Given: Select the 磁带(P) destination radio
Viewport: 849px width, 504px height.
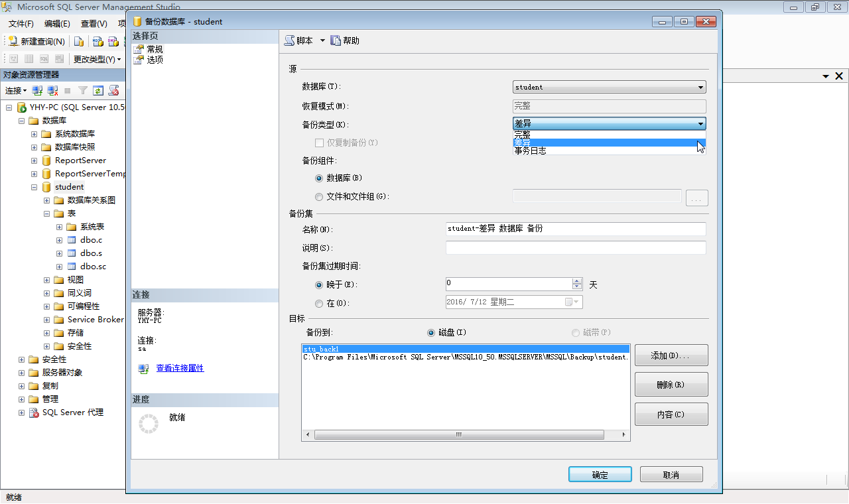Looking at the screenshot, I should [576, 333].
